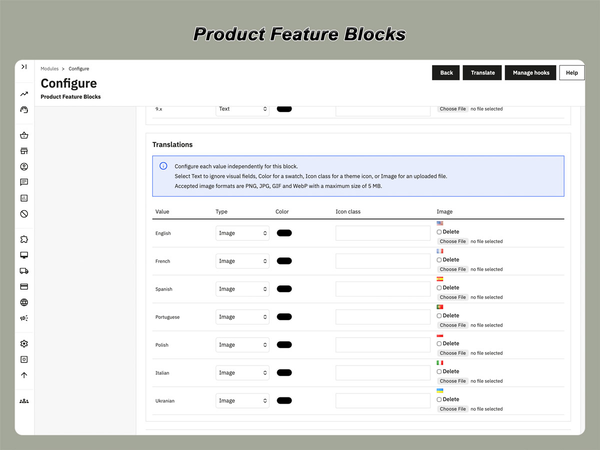Open Advanced Parameters boxed-gear icon
This screenshot has height=450, width=600.
[x=24, y=359]
